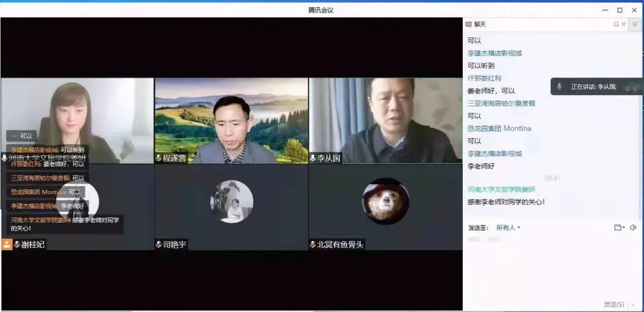The width and height of the screenshot is (644, 312).
Task: Select 程遂营's video tile
Action: tap(231, 119)
